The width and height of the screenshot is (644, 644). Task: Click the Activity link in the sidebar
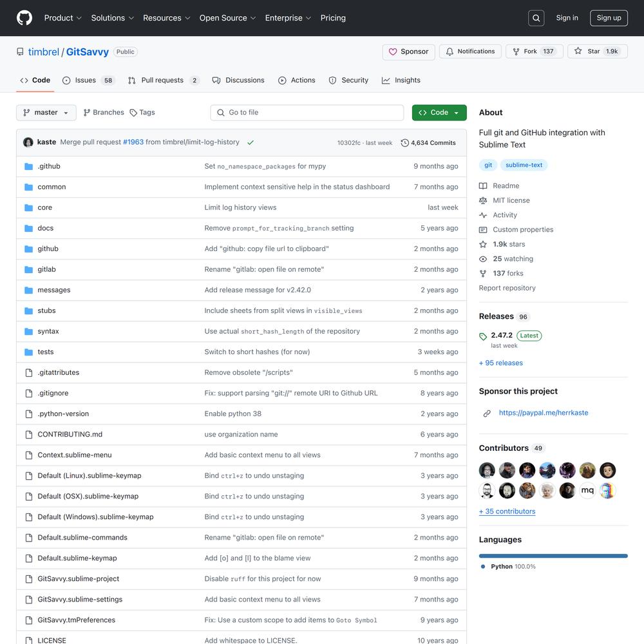click(498, 215)
